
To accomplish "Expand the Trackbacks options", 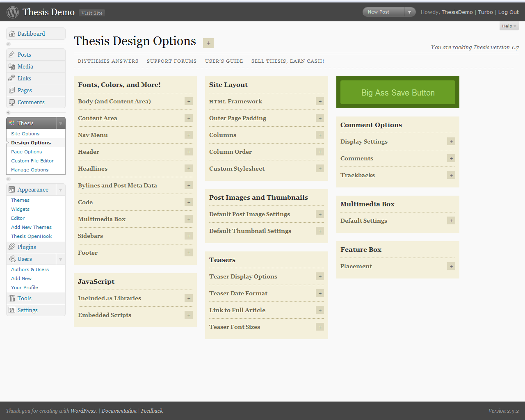I will click(451, 175).
